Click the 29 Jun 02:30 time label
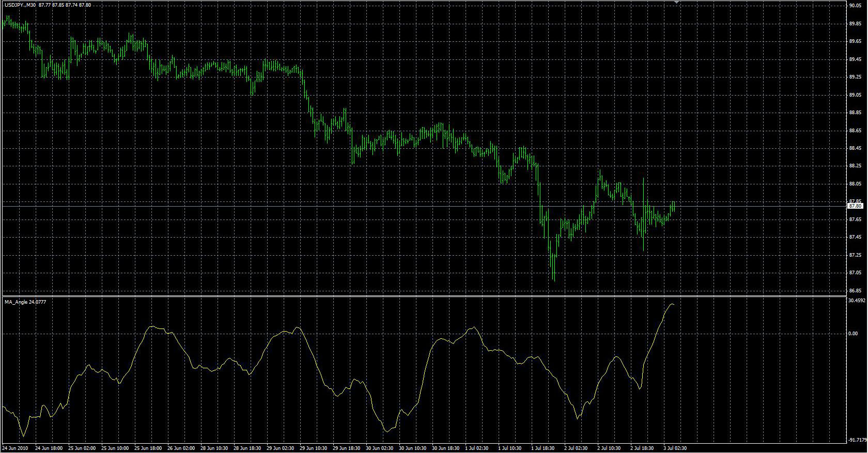 (280, 448)
